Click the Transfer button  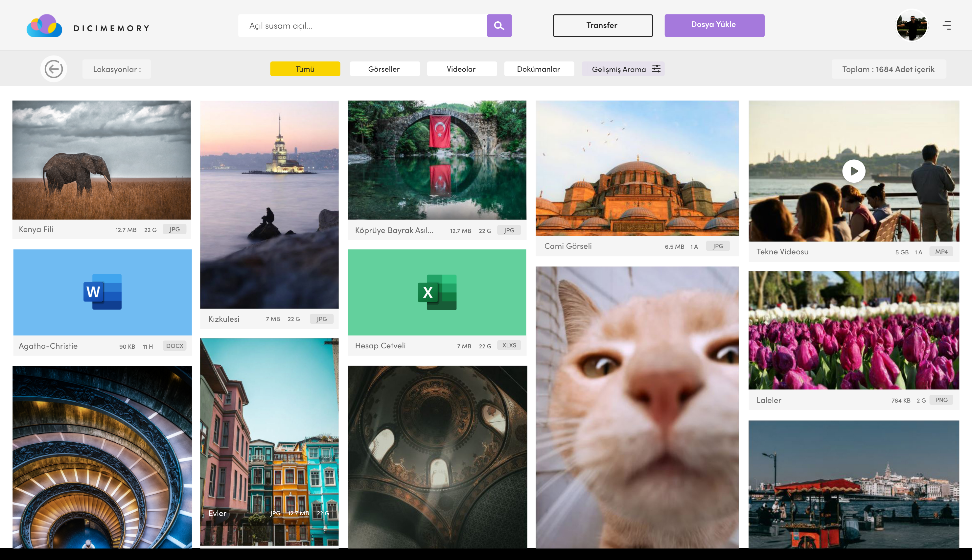(603, 25)
